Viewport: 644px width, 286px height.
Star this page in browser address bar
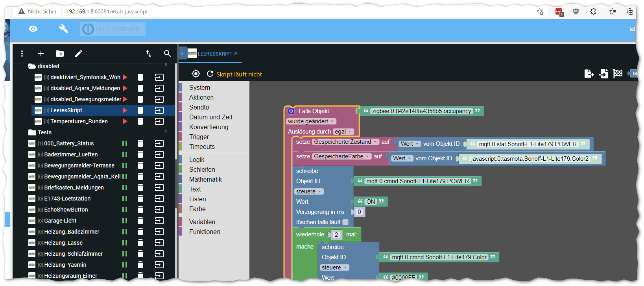pyautogui.click(x=540, y=11)
